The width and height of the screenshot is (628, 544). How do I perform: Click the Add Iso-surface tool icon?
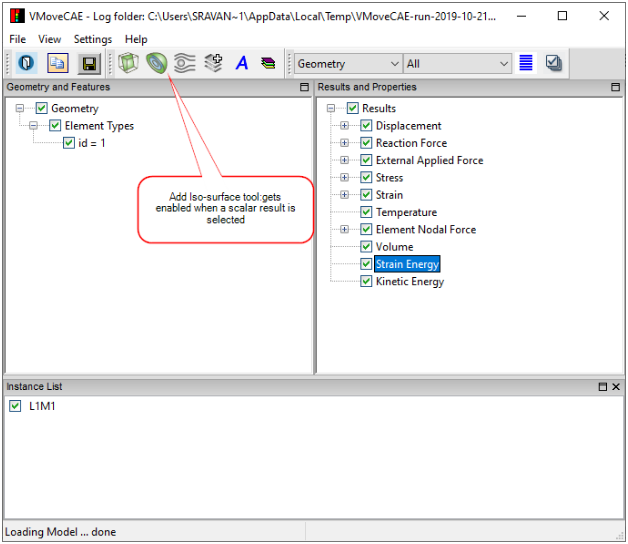[157, 63]
